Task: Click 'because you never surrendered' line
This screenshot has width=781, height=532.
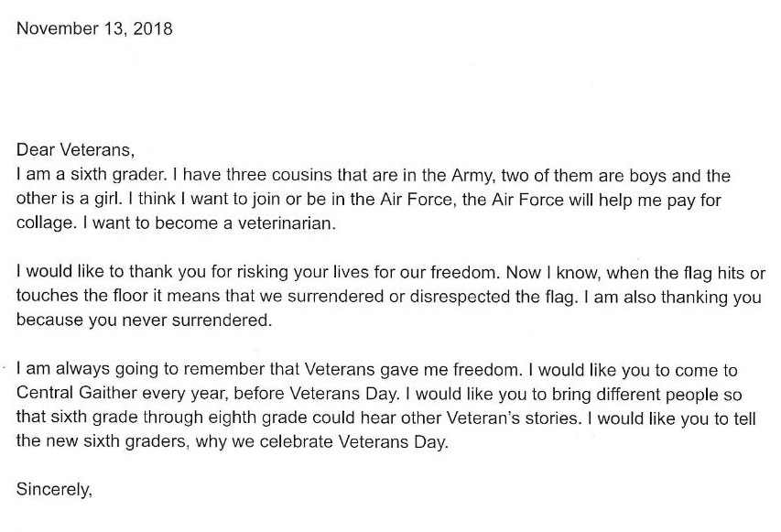Action: tap(143, 320)
